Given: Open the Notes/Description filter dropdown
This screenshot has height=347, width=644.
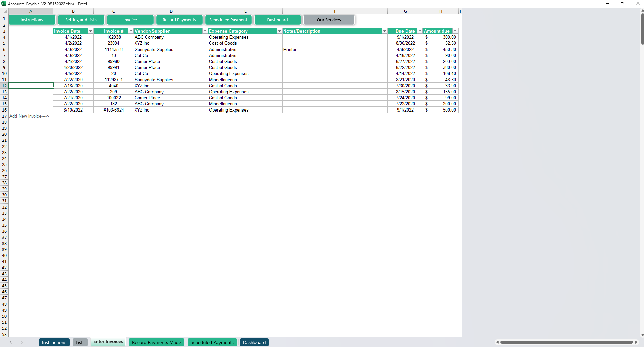Looking at the screenshot, I should (x=384, y=31).
